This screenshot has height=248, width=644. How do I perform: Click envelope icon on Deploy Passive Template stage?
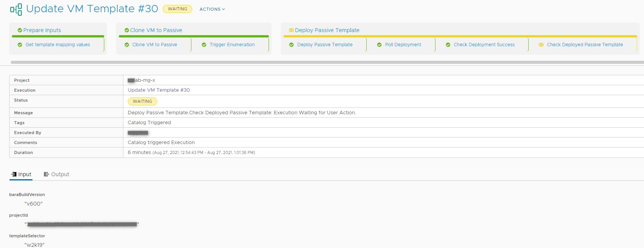click(x=291, y=30)
